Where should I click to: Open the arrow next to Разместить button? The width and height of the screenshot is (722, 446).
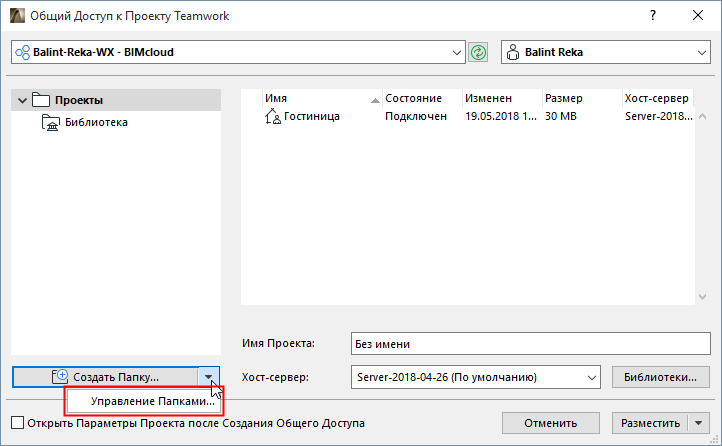pos(699,423)
